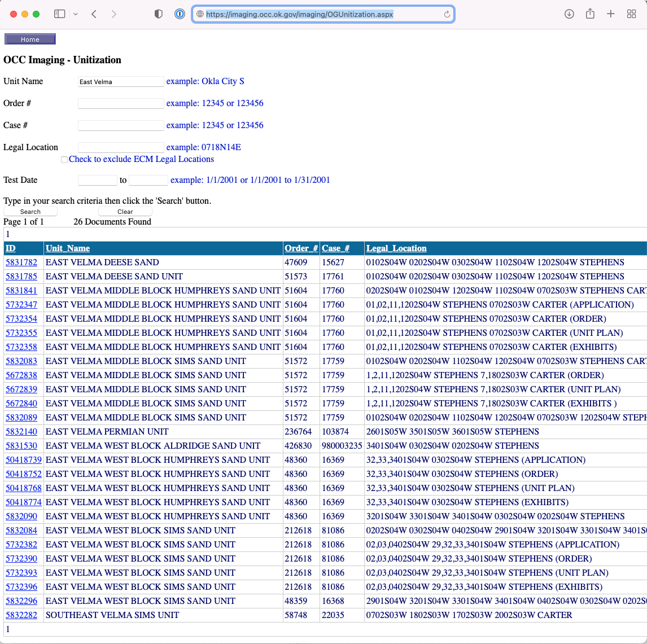
Task: Open document ID 50418752
Action: [24, 474]
